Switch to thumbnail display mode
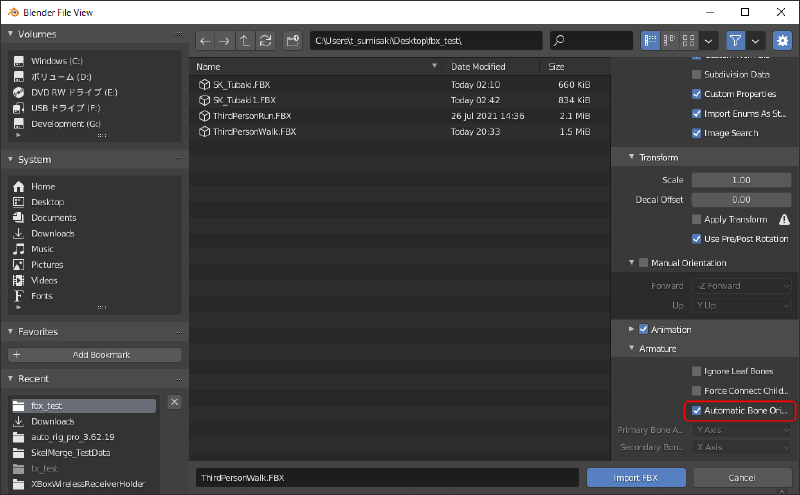 689,40
